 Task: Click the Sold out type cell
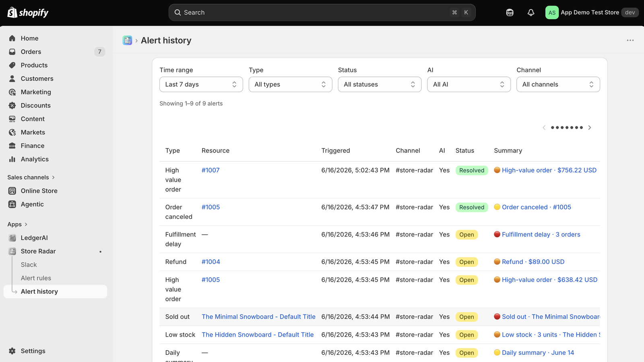coord(178,317)
